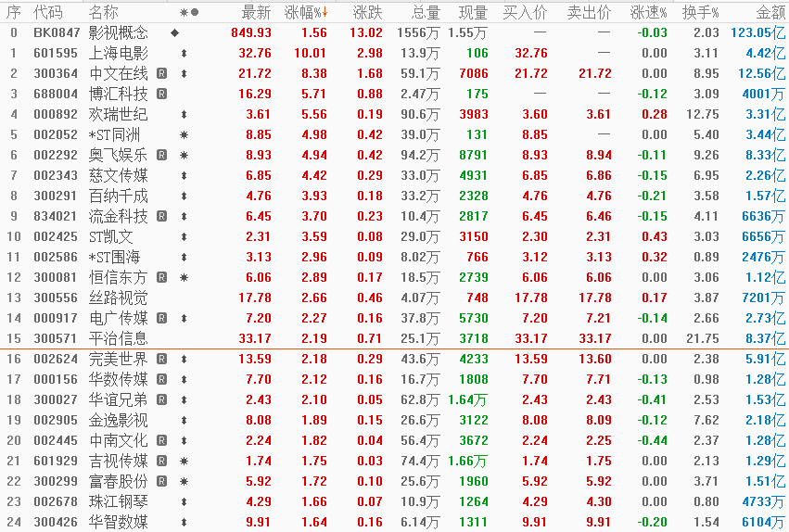Viewport: 789px width, 532px height.
Task: Sort by the 总量 column header
Action: click(426, 12)
